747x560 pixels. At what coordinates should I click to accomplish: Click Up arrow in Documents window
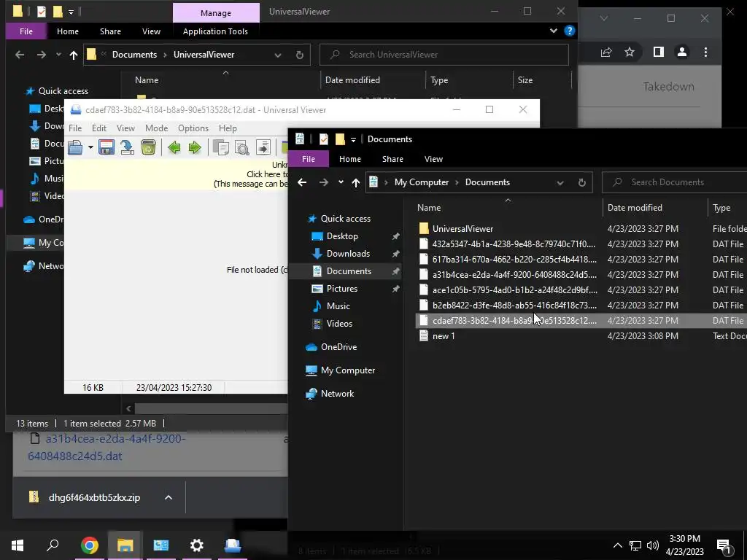tap(355, 182)
